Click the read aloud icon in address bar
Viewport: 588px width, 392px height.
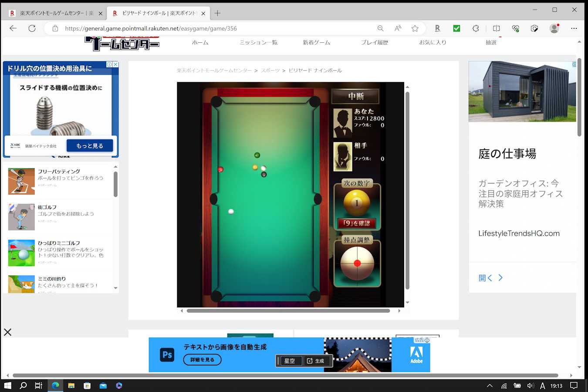click(x=398, y=28)
